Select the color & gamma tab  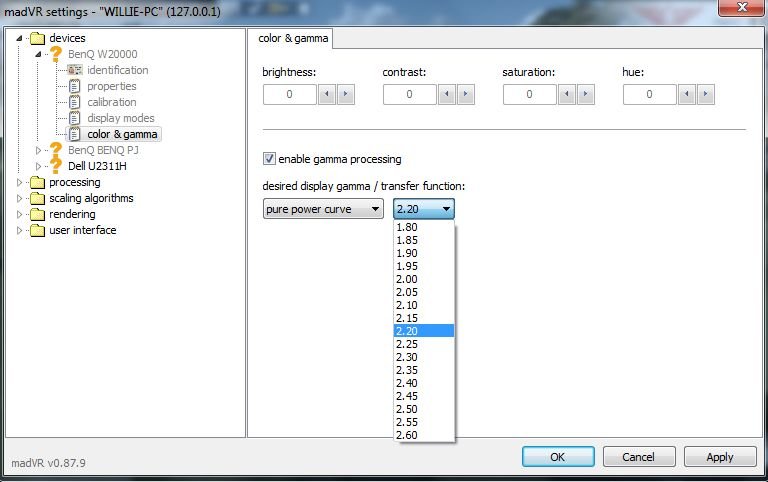click(x=291, y=39)
